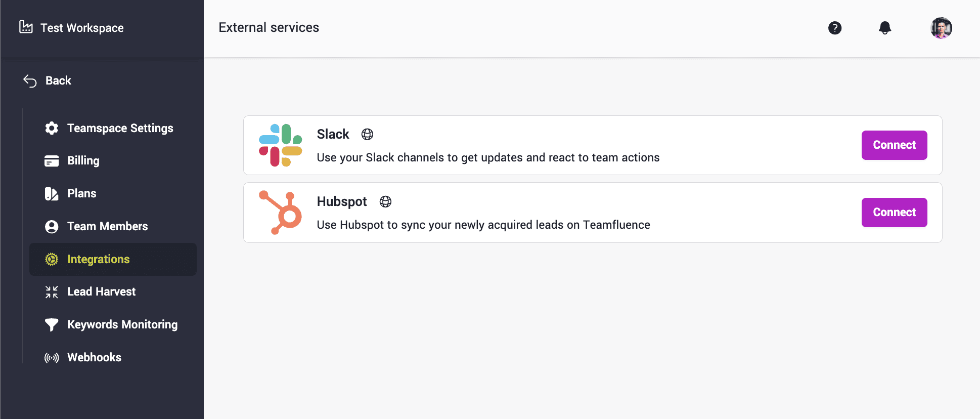Click the globe icon beside Slack
The width and height of the screenshot is (980, 419).
pos(367,134)
